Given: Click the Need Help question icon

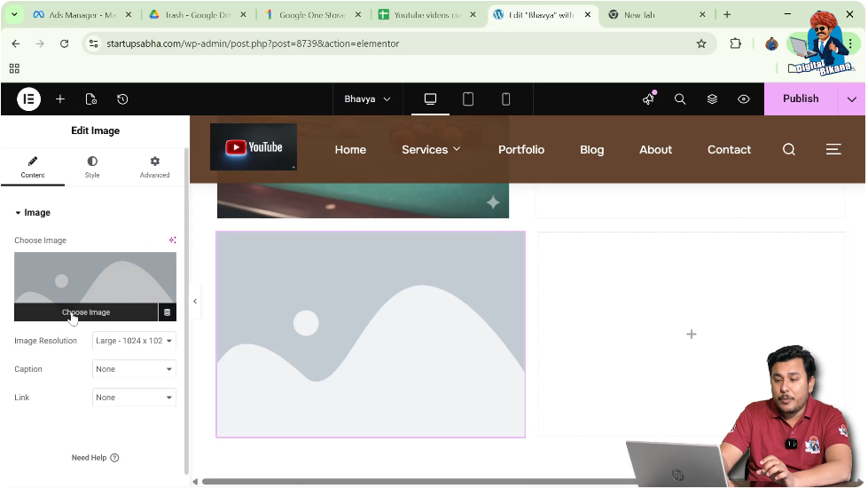Looking at the screenshot, I should coord(114,457).
